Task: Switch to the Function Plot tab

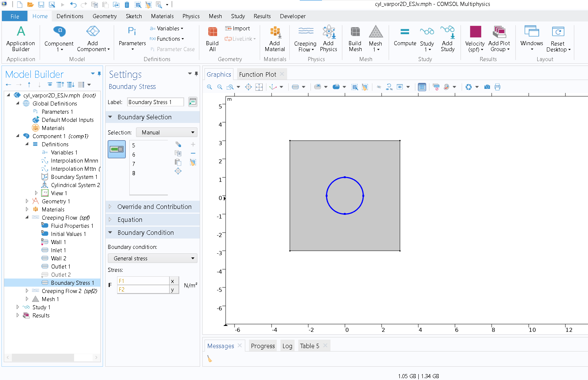Action: coord(258,74)
